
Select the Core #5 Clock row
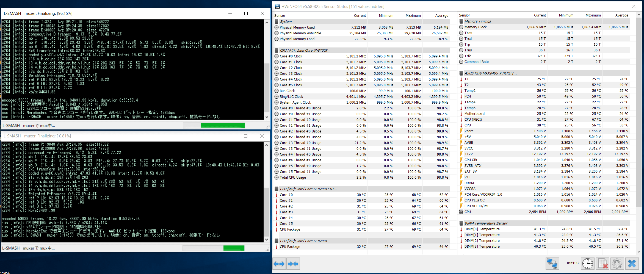pos(362,85)
